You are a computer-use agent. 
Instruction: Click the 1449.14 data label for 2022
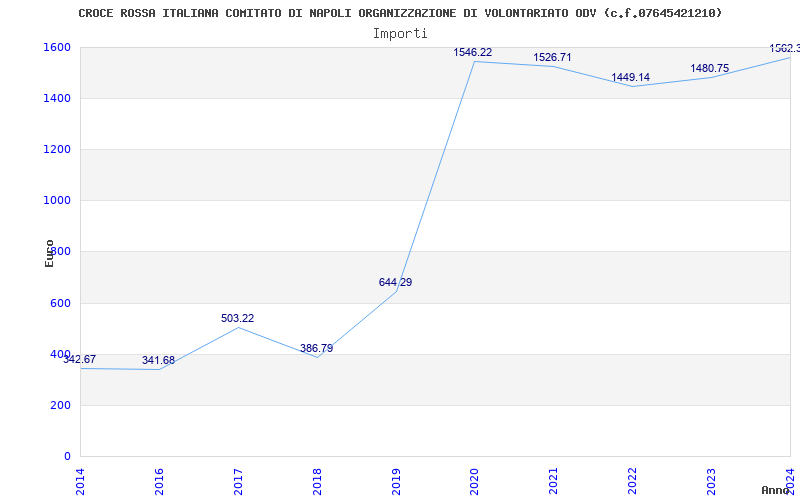tap(631, 77)
